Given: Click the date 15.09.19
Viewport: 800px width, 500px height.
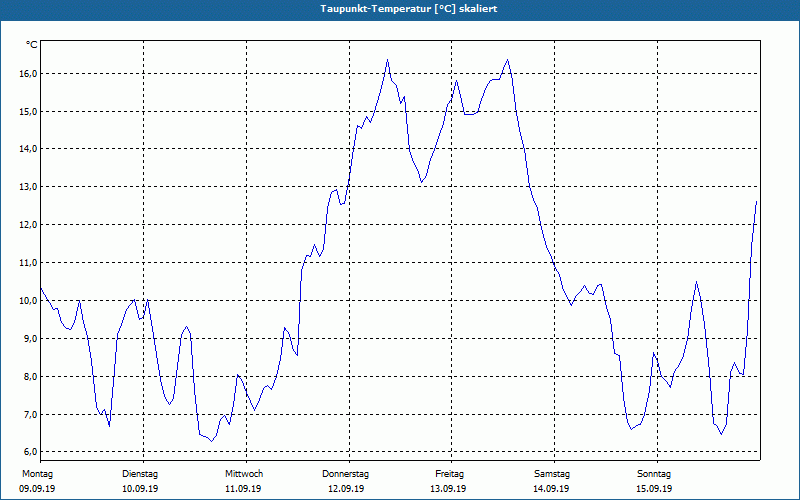Looking at the screenshot, I should point(654,489).
